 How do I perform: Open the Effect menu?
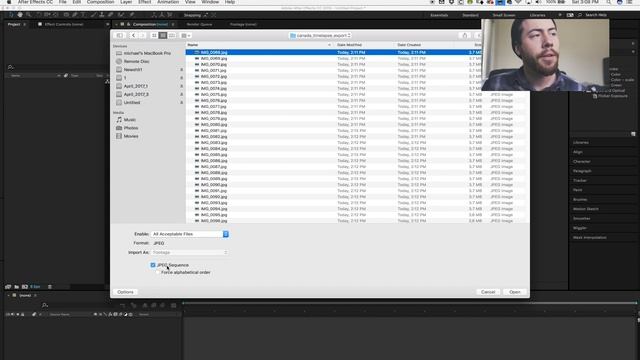click(x=144, y=2)
